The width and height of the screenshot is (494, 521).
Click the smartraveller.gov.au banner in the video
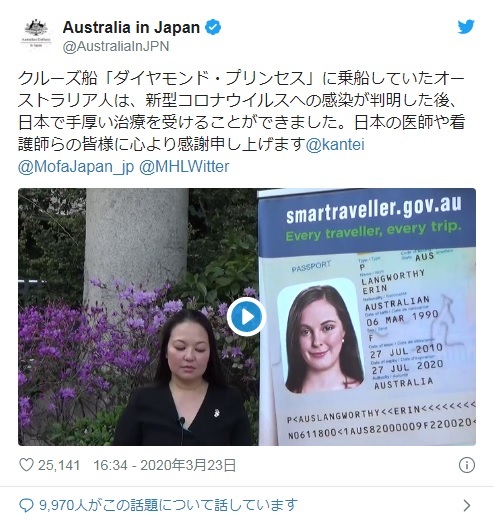pos(367,220)
